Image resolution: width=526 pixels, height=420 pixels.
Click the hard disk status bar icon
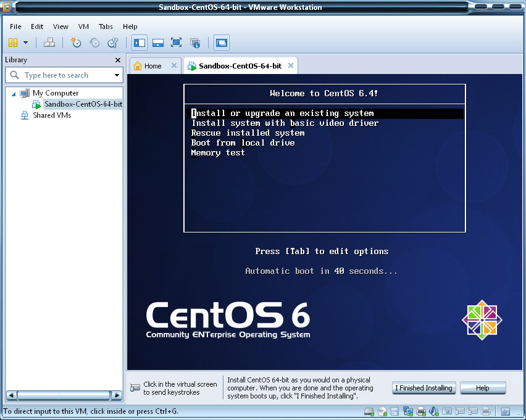pyautogui.click(x=369, y=411)
